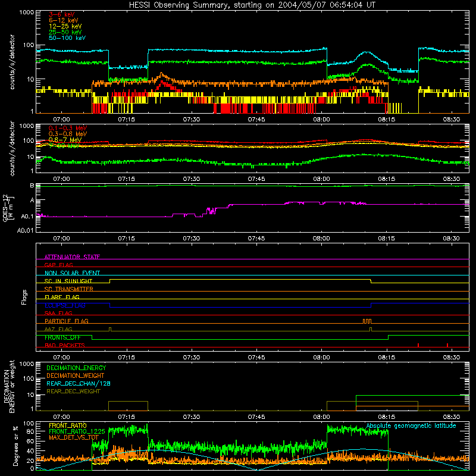The image size is (476, 476).
Task: Click the DECIMATION_ENERGY legend label
Action: click(76, 368)
